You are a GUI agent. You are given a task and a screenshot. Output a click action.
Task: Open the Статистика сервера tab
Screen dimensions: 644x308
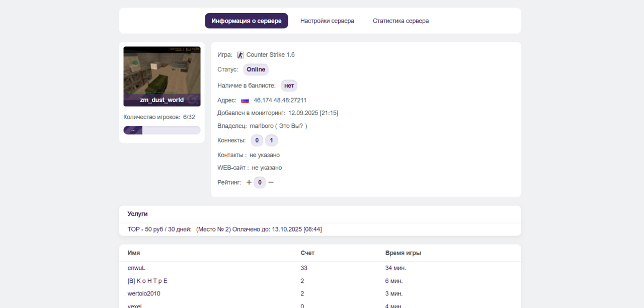400,21
